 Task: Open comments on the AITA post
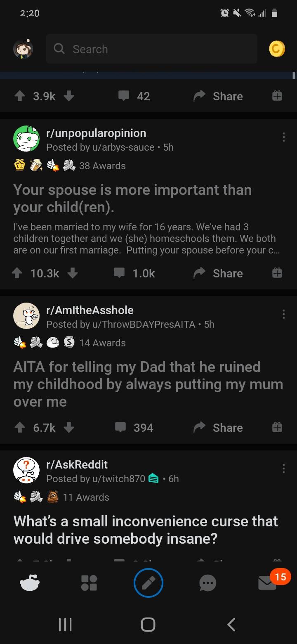[134, 428]
